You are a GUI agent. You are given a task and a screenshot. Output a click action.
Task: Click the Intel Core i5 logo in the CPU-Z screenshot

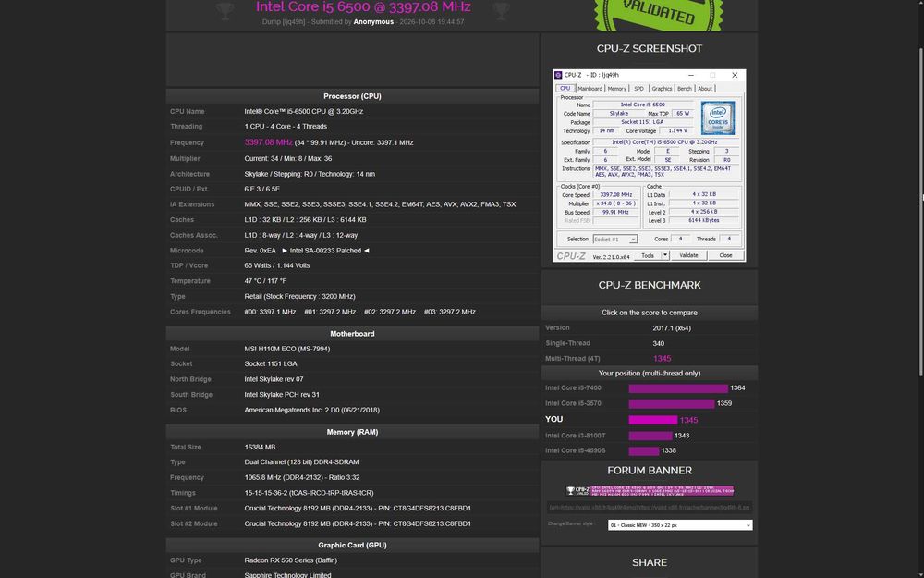pos(717,118)
